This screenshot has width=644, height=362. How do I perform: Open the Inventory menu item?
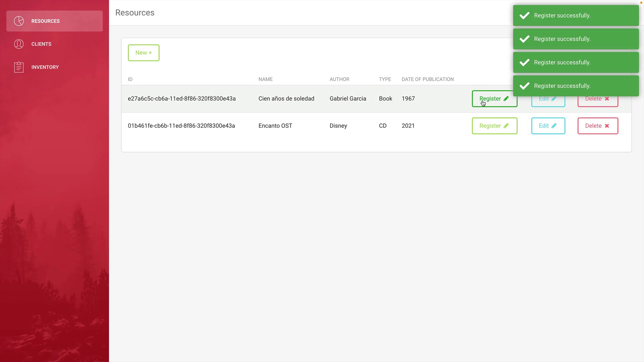[x=45, y=67]
